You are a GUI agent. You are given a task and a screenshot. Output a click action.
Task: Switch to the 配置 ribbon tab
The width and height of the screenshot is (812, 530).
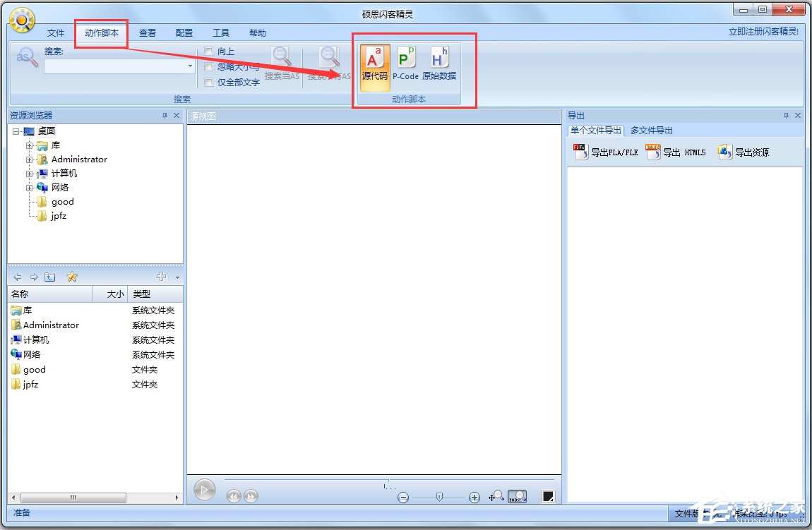[184, 32]
